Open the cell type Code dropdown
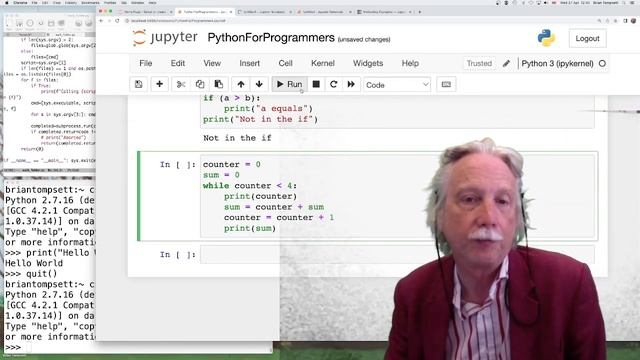The image size is (640, 360). [x=397, y=85]
